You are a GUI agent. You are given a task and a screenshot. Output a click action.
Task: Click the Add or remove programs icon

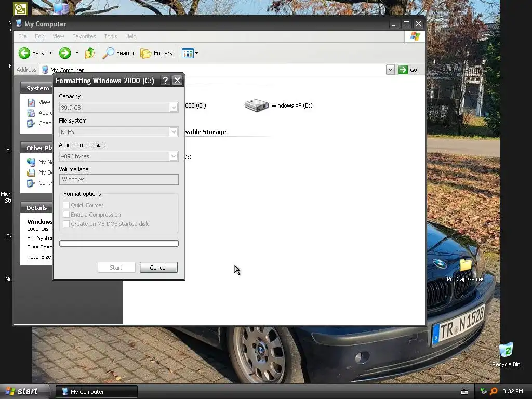tap(31, 113)
